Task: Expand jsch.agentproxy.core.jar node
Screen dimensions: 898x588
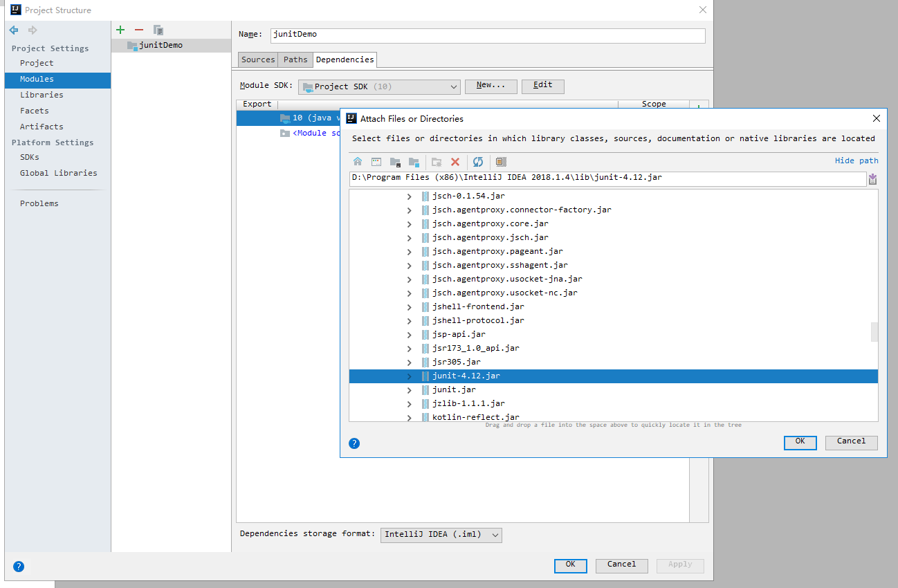Action: click(409, 224)
